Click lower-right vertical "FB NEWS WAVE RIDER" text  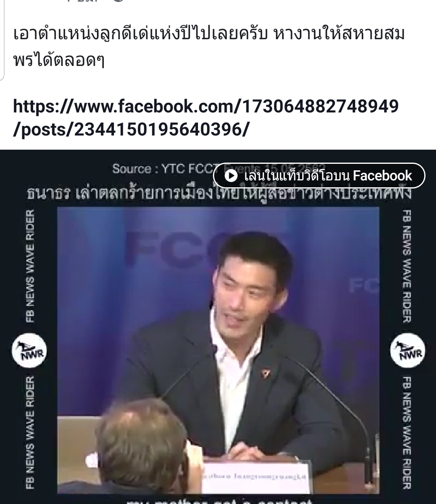[407, 433]
